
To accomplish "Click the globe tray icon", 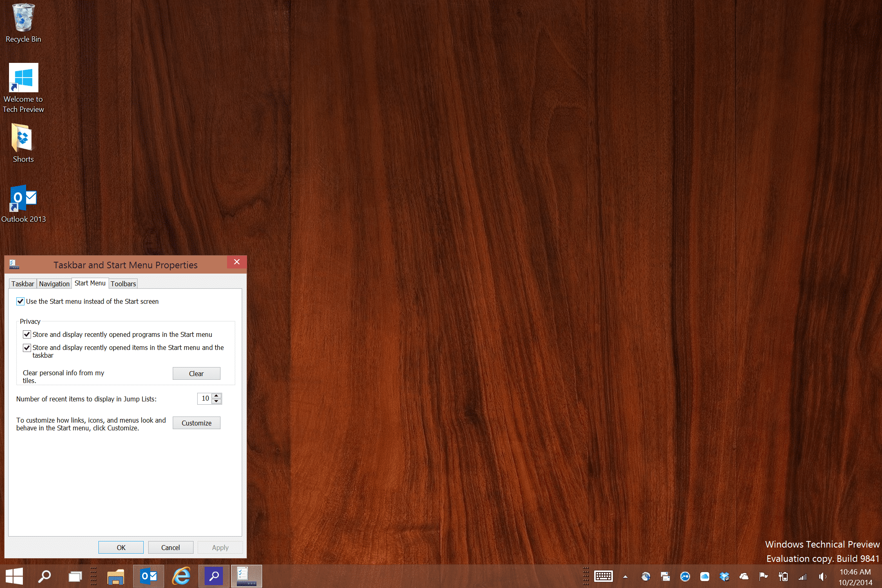I will 646,576.
